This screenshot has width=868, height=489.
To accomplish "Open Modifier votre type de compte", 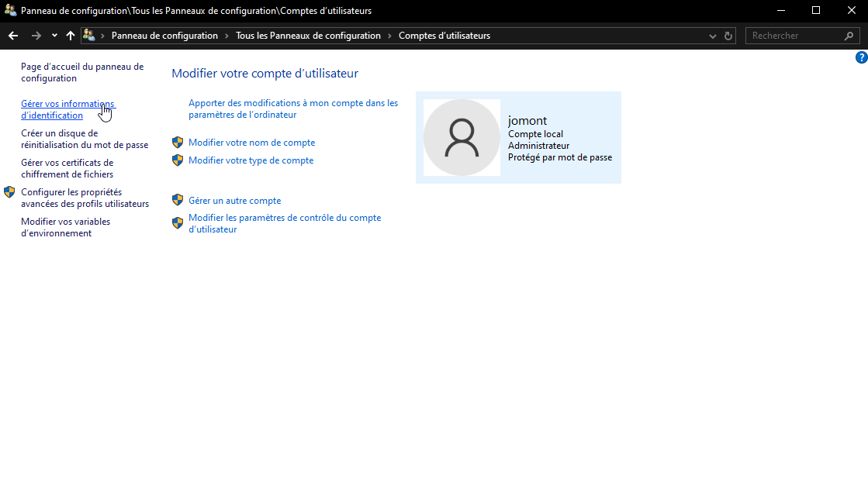I will pyautogui.click(x=251, y=160).
